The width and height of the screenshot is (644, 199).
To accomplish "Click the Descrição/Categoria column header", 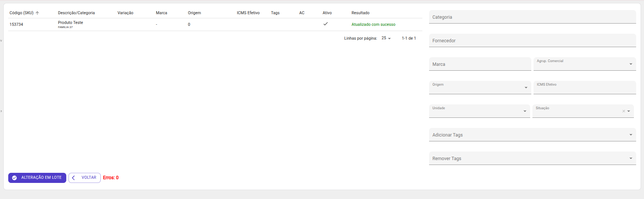I will (x=76, y=13).
